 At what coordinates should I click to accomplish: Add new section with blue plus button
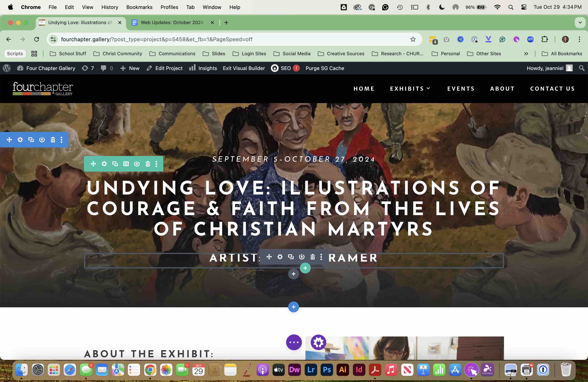click(293, 307)
